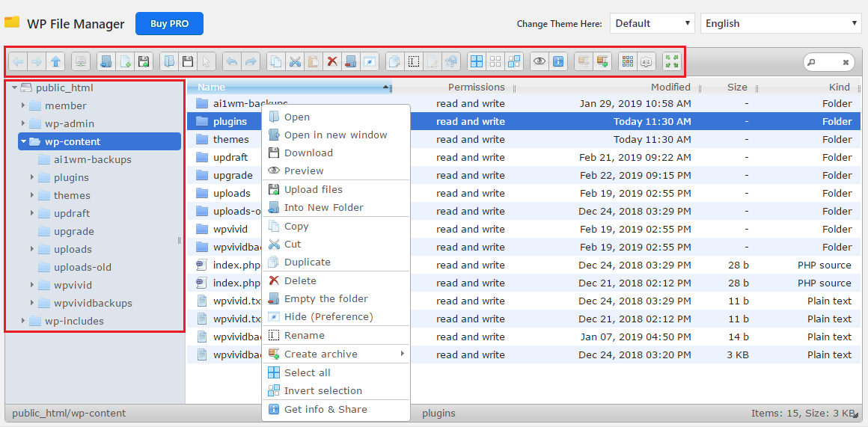Go forward using the toolbar forward arrow

click(37, 62)
